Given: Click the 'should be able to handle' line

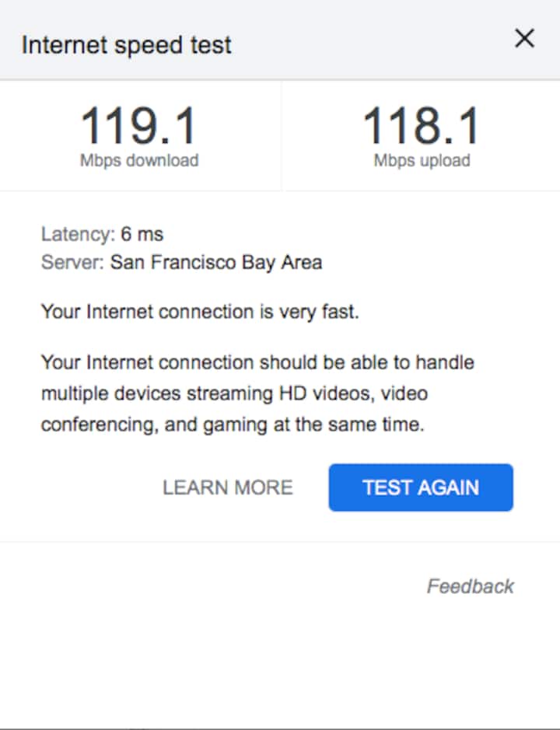Looking at the screenshot, I should coord(366,362).
